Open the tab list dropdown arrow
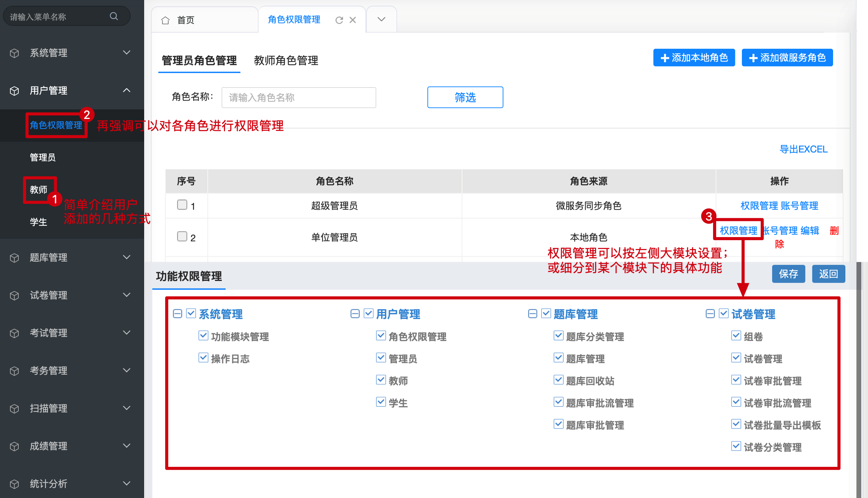The height and width of the screenshot is (498, 868). tap(381, 20)
